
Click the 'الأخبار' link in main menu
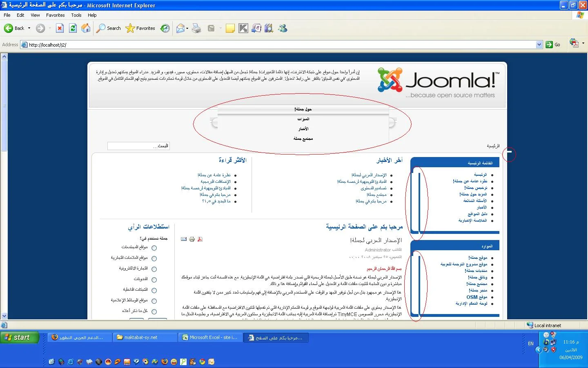point(482,207)
